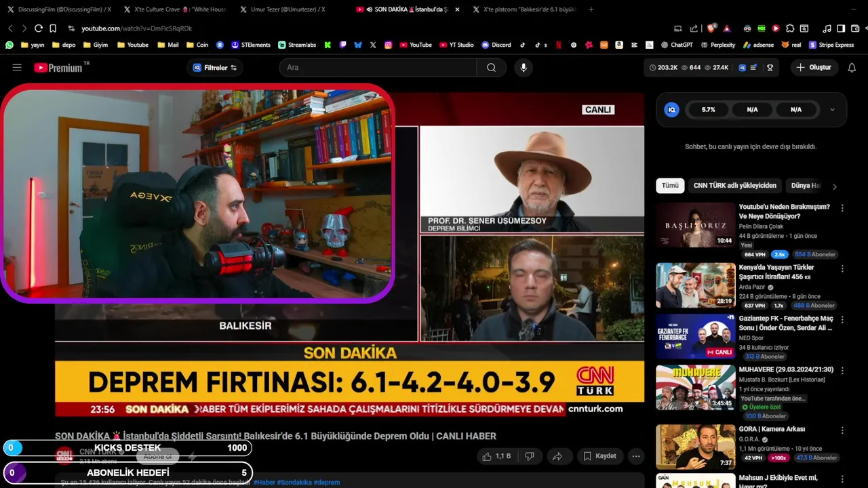This screenshot has height=488, width=868.
Task: Open options for Youtube'u Neden Bırakmıştım video
Action: tap(842, 208)
